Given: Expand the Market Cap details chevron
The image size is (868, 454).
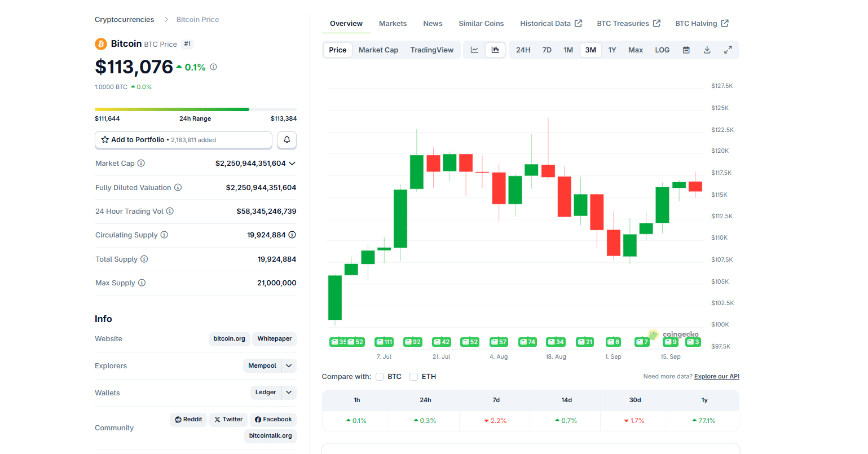Looking at the screenshot, I should (x=292, y=163).
